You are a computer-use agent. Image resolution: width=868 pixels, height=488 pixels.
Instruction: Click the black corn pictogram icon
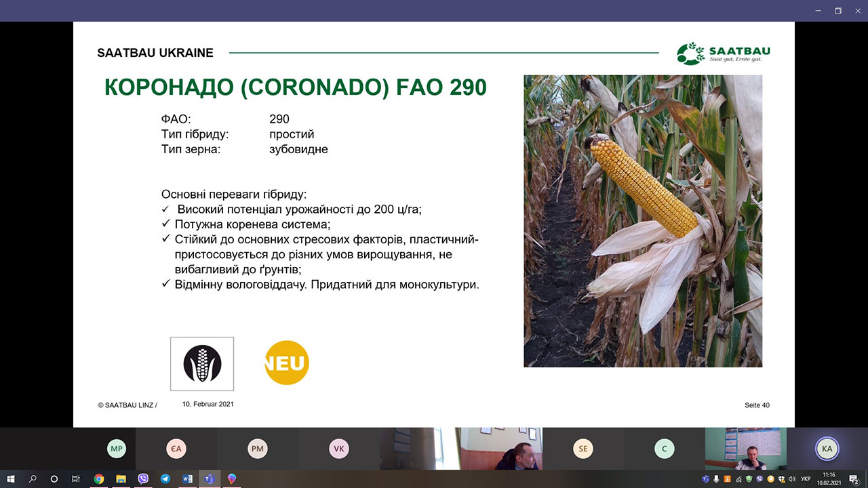pyautogui.click(x=202, y=364)
